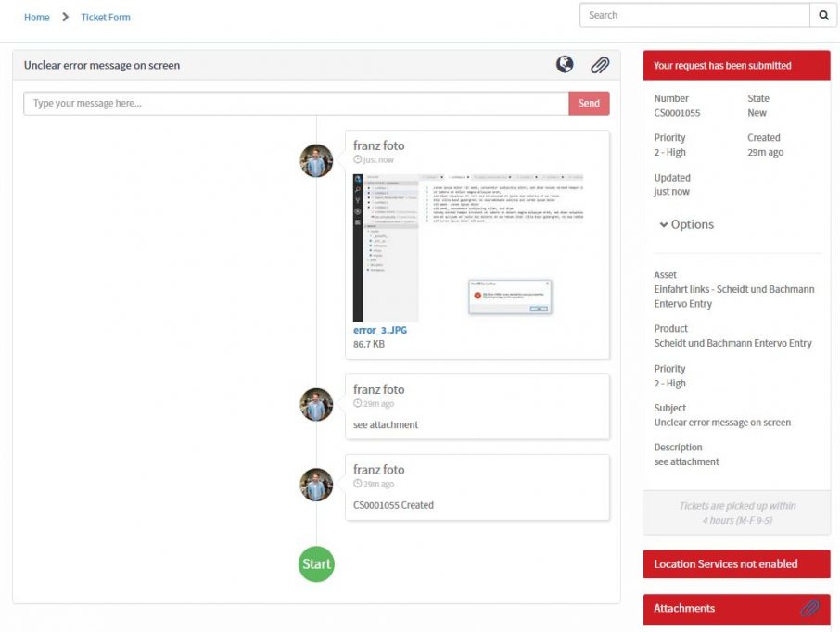Click the State value 'New'
840x632 pixels.
point(757,113)
